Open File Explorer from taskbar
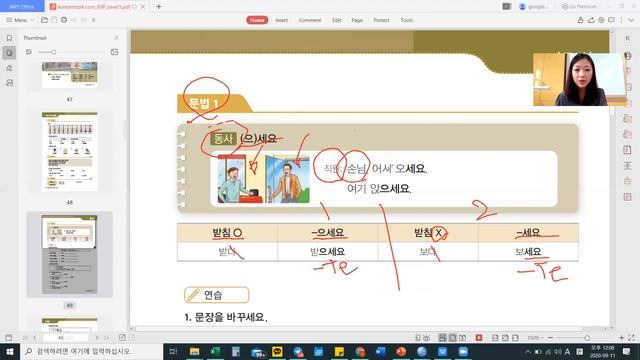This screenshot has width=640, height=360. click(194, 351)
